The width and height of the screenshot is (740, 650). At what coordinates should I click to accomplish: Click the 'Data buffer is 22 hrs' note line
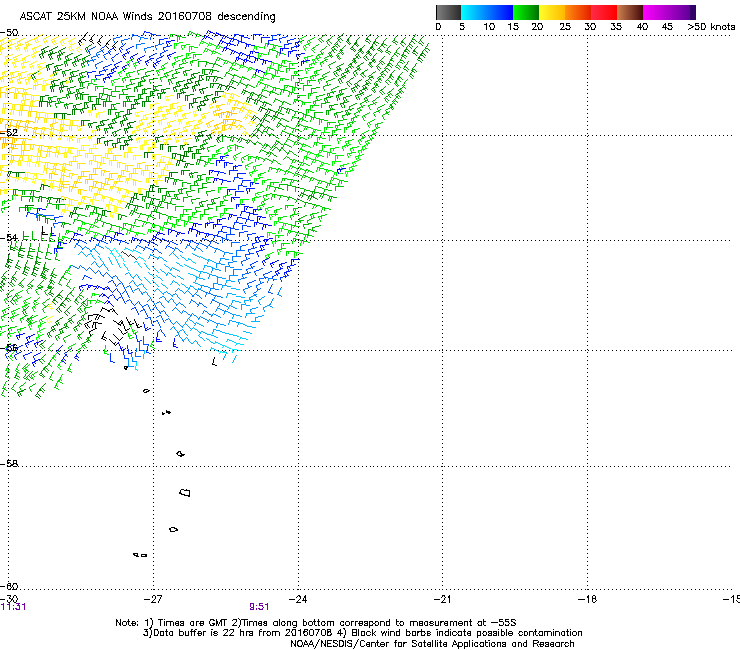coord(362,633)
